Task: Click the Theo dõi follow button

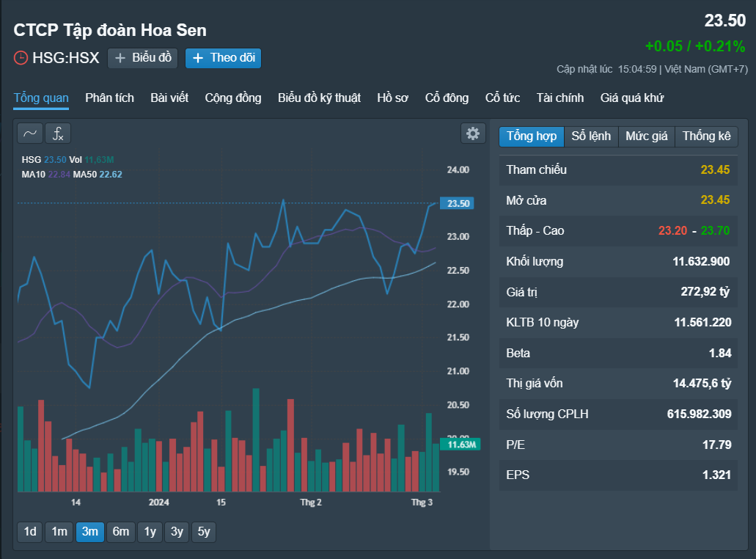Action: pos(223,58)
